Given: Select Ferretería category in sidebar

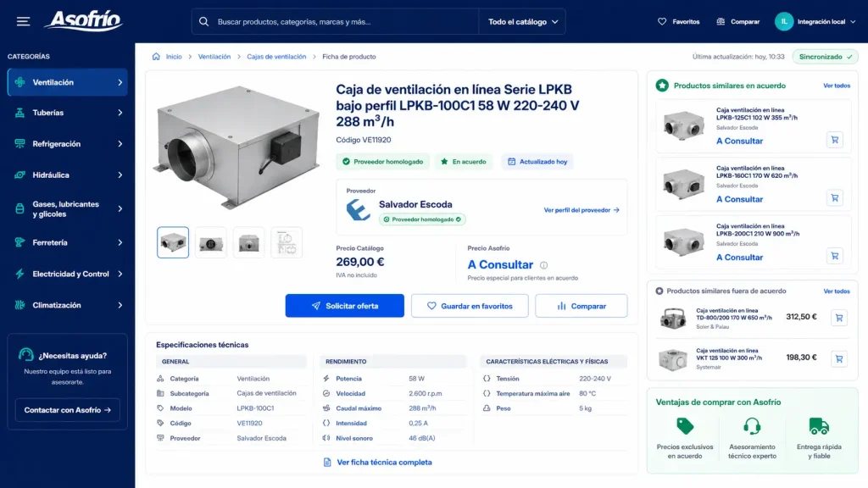Looking at the screenshot, I should [x=68, y=242].
